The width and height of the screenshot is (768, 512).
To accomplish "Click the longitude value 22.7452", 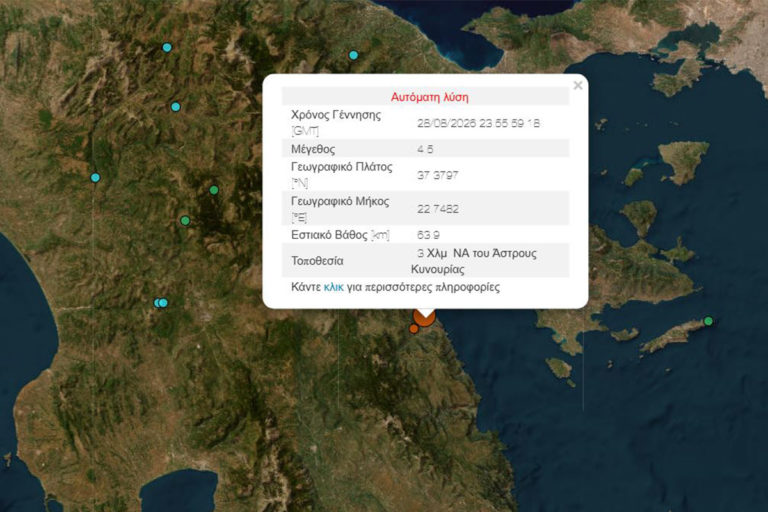I will 438,209.
